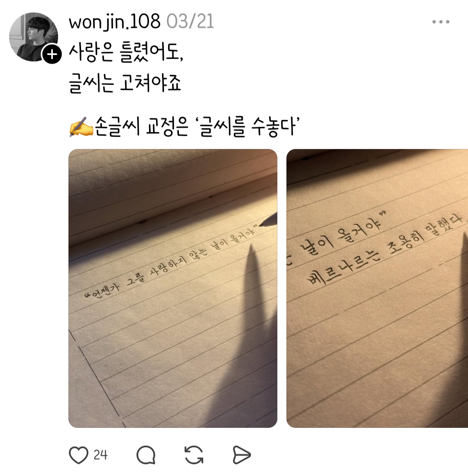Open the first handwriting photo
The width and height of the screenshot is (468, 476).
coord(173,288)
